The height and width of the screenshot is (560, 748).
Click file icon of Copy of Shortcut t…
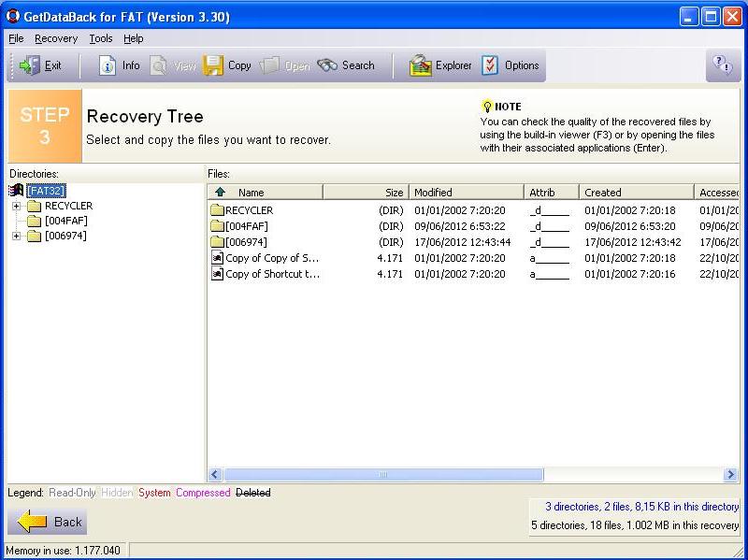[x=217, y=274]
